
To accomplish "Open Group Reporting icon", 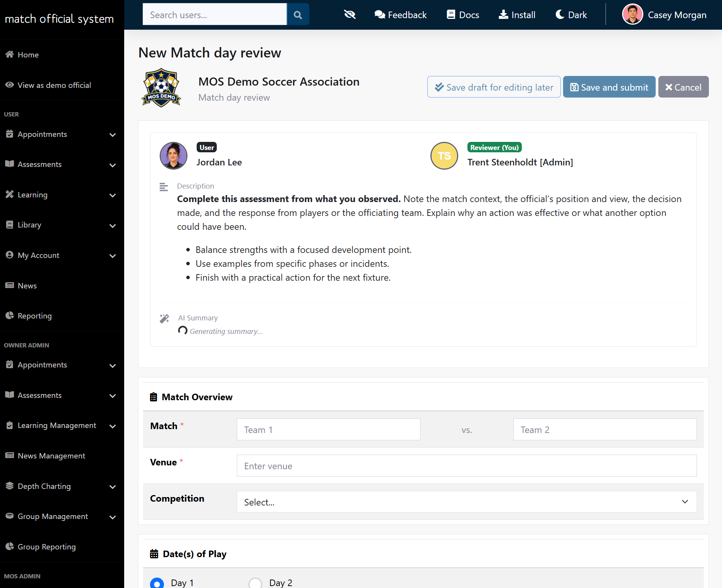I will (x=10, y=546).
